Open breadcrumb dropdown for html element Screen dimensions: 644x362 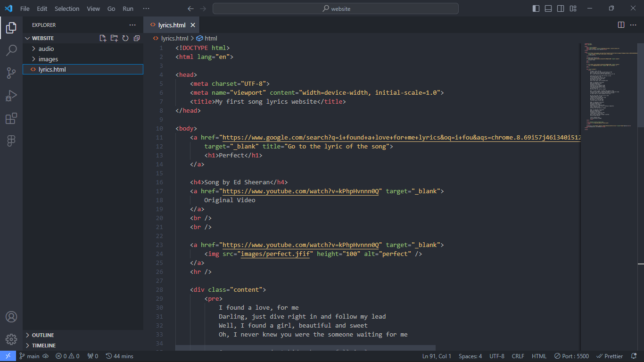207,39
